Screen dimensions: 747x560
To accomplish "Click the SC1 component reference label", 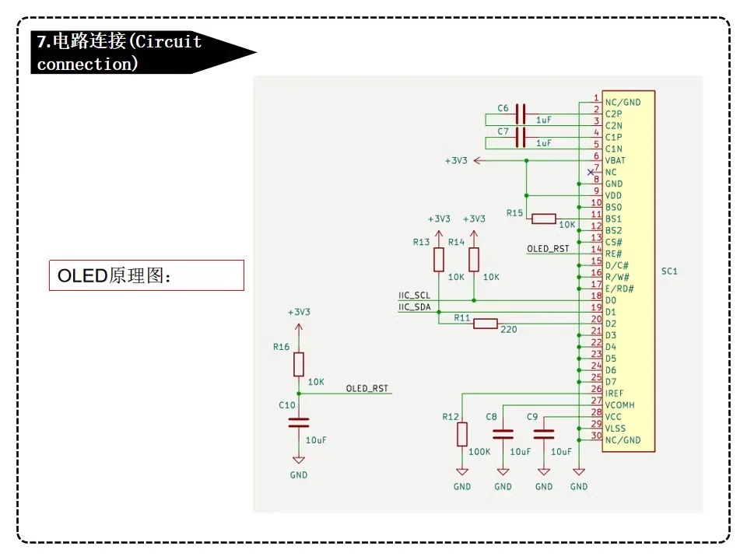I will coord(669,271).
